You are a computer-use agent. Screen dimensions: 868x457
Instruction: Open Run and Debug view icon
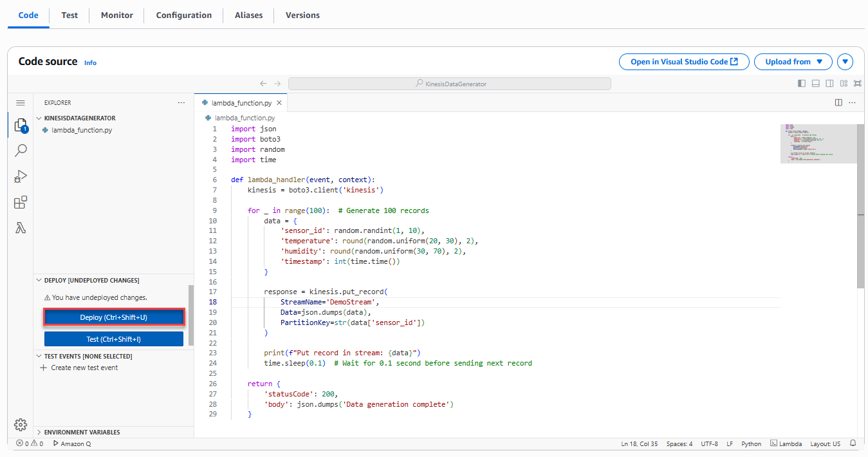[21, 176]
